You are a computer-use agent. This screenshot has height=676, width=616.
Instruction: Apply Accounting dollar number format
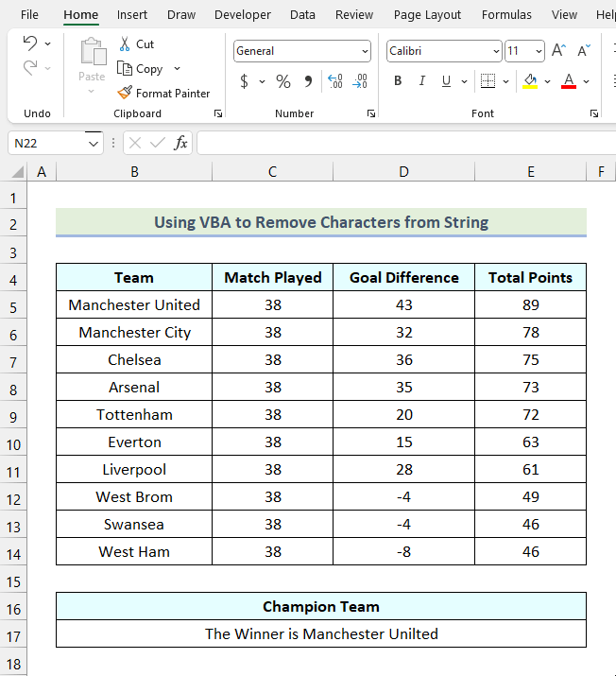(x=245, y=81)
